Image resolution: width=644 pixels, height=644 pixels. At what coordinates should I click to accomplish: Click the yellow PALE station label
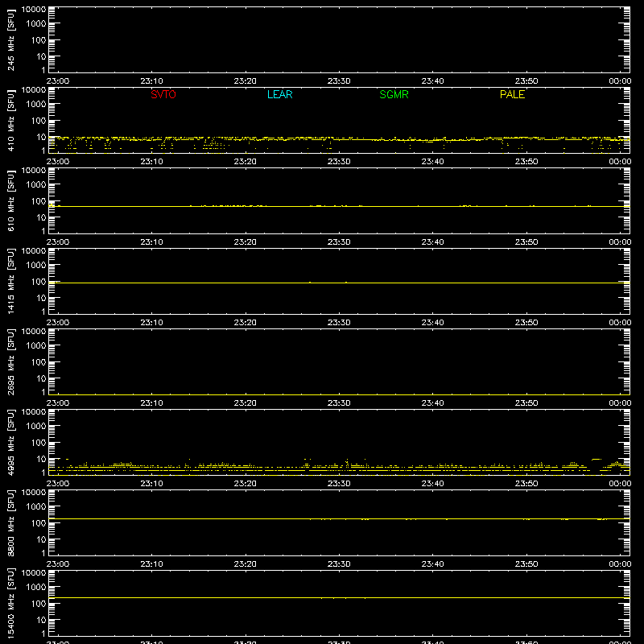point(512,94)
